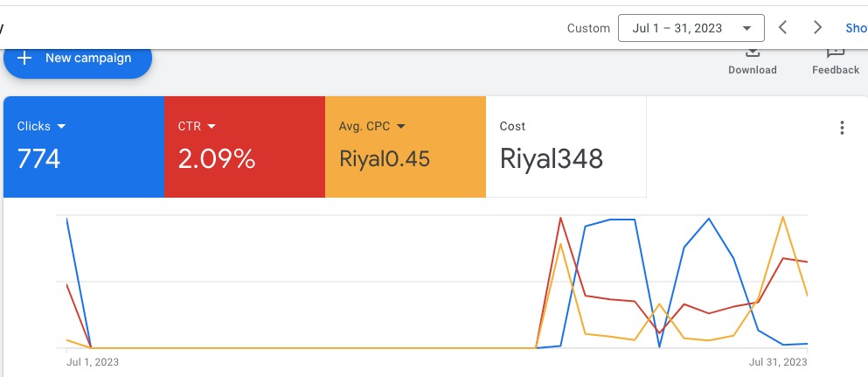Open the Jul 1 – 31, 2023 date picker
The width and height of the screenshot is (868, 377).
tap(691, 28)
